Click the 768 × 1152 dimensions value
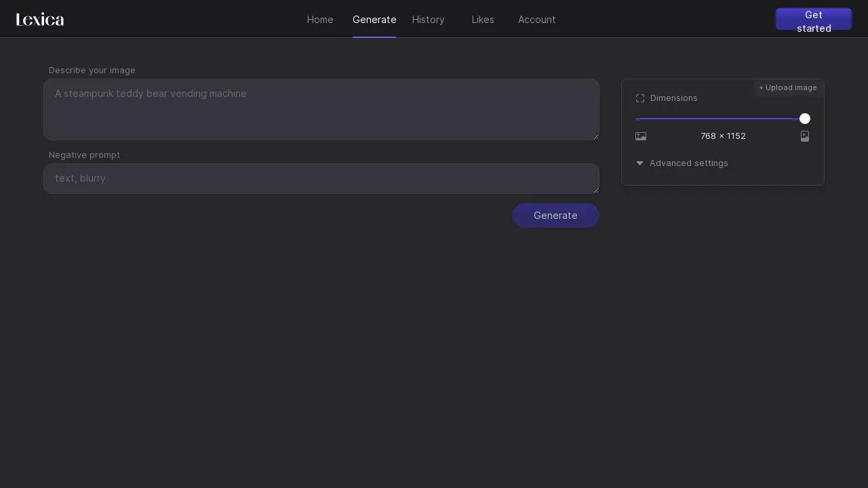The image size is (868, 488). (723, 136)
